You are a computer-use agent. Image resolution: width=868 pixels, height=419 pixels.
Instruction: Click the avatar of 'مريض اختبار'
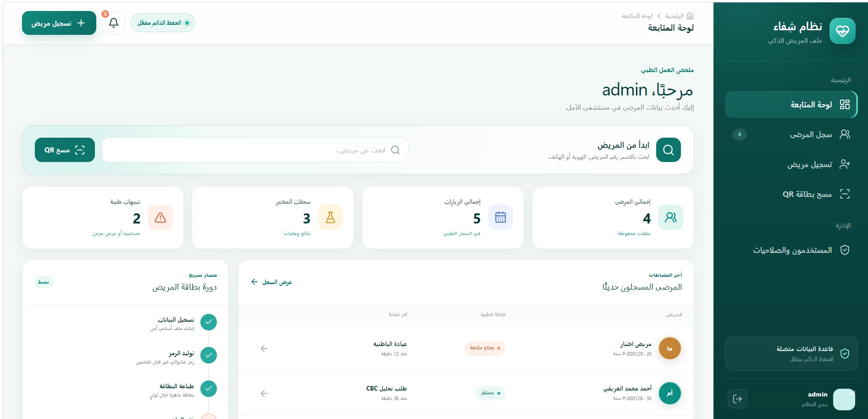pos(669,349)
